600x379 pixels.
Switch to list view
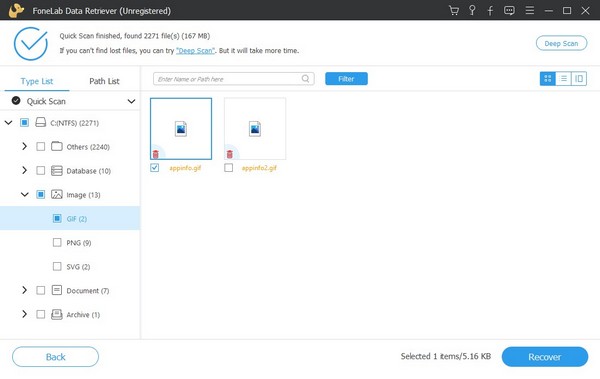[563, 79]
